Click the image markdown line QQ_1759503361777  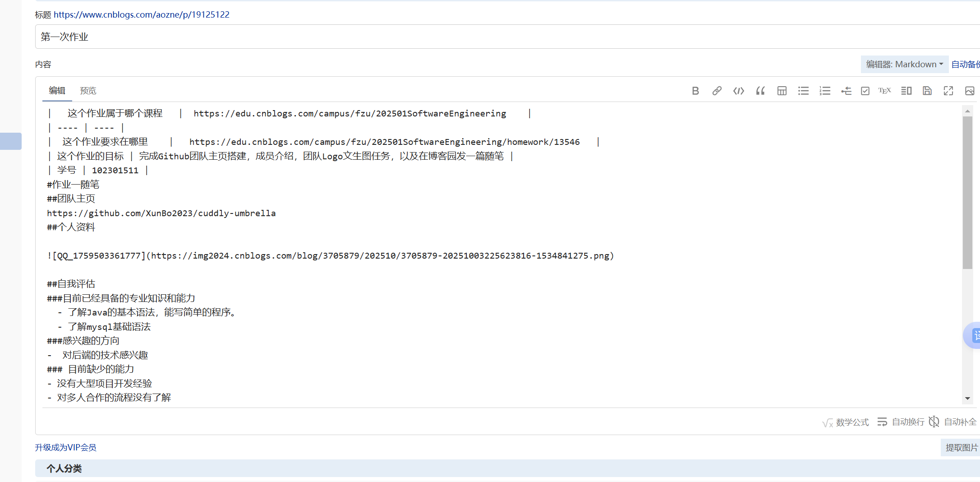331,256
